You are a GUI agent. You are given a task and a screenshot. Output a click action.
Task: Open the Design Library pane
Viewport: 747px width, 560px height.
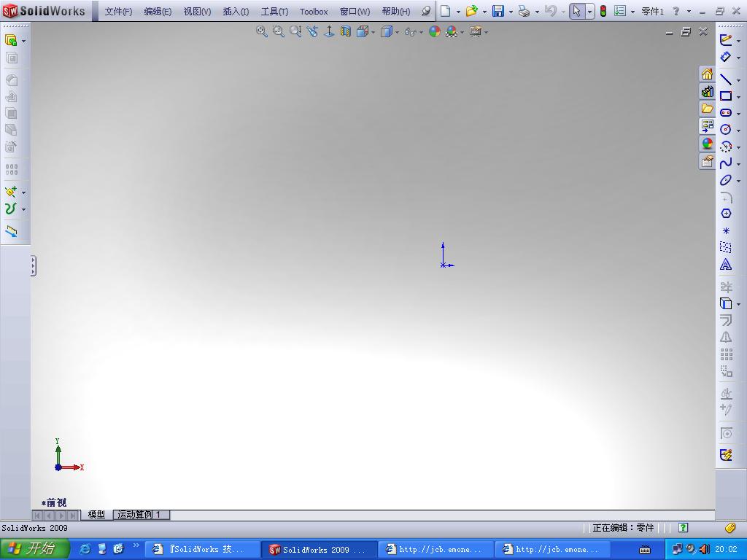(707, 91)
